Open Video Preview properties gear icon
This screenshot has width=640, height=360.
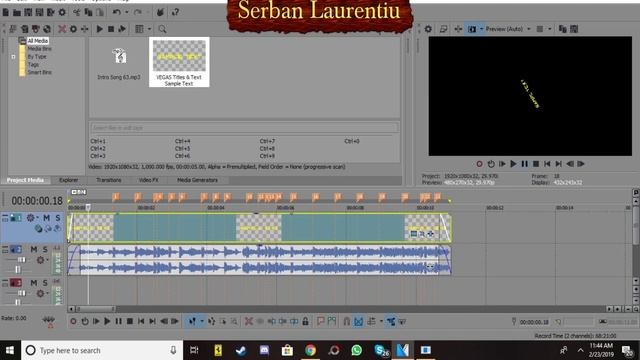tap(428, 29)
